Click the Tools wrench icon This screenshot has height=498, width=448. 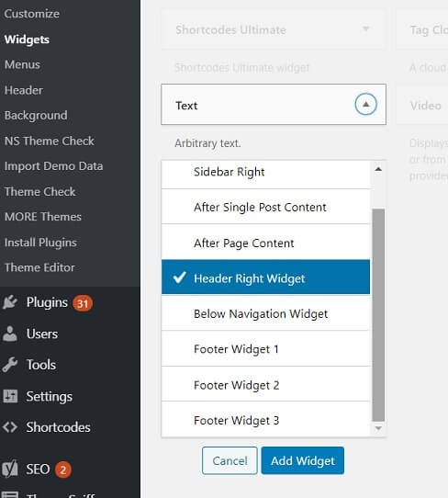(9, 365)
